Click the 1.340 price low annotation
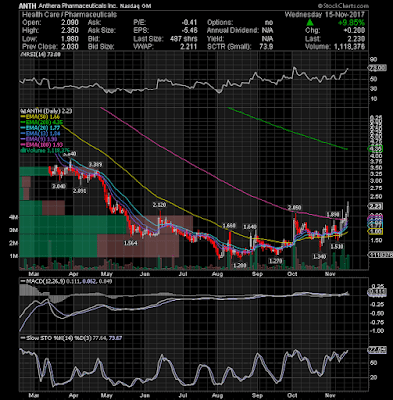Image resolution: width=393 pixels, height=400 pixels. point(319,257)
